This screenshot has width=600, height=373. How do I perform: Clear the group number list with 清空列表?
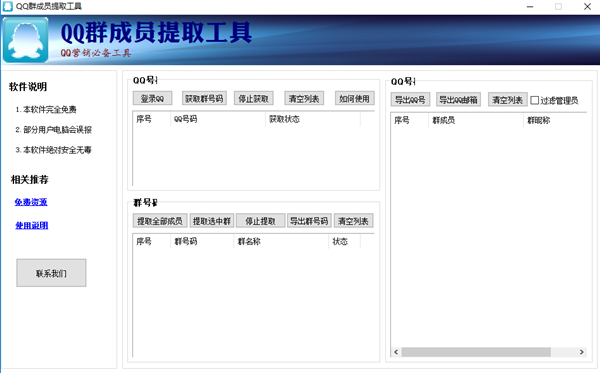[353, 221]
